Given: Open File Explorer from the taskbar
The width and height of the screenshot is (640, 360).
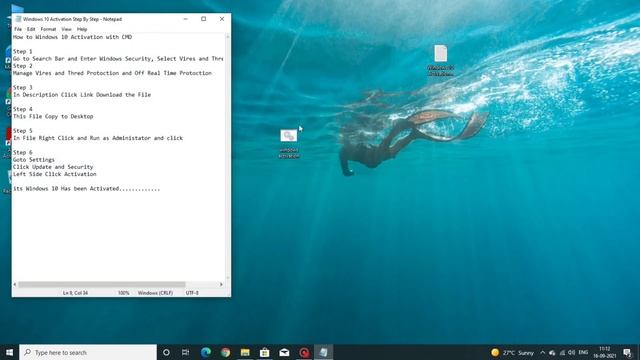Looking at the screenshot, I should point(245,352).
